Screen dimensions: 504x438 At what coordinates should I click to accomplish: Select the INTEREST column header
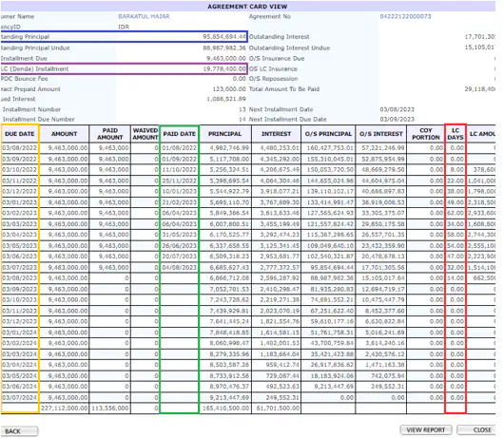[x=276, y=134]
